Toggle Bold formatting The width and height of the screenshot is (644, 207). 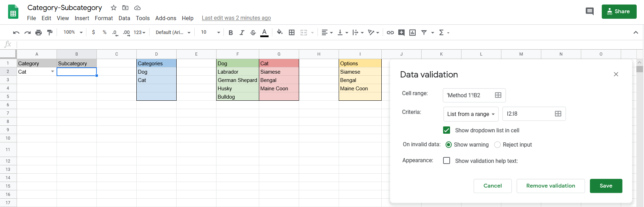click(x=231, y=33)
